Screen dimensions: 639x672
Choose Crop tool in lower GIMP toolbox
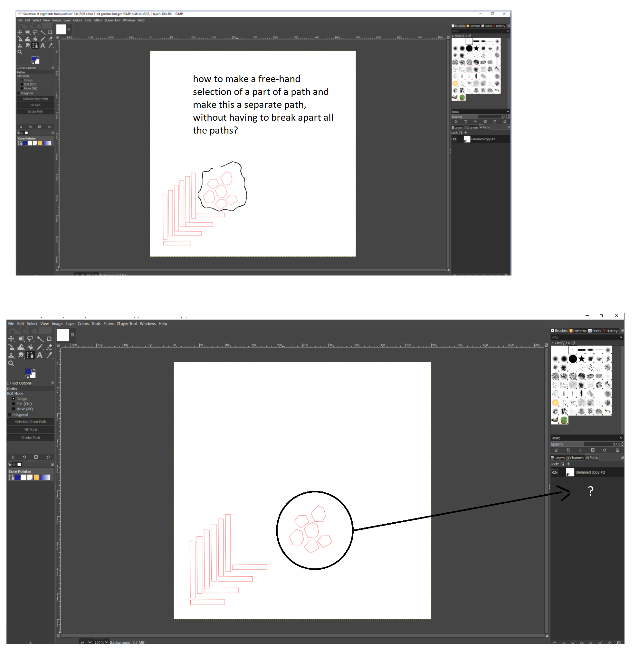coord(49,339)
